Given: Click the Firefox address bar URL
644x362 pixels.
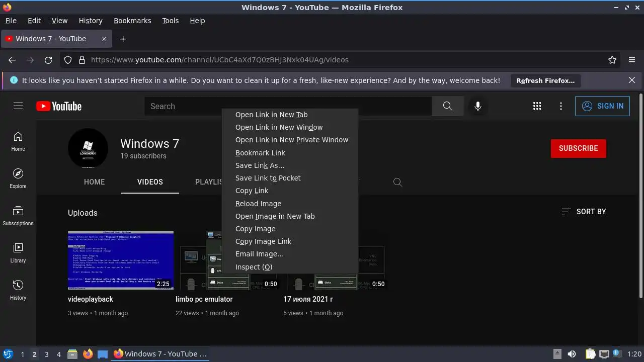Looking at the screenshot, I should pyautogui.click(x=220, y=60).
